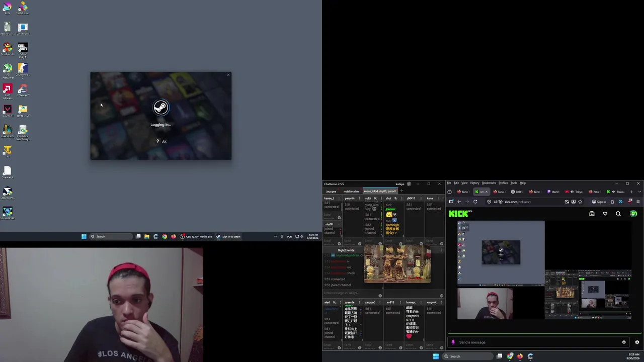
Task: Open the TFT desktop icon
Action: click(x=7, y=151)
